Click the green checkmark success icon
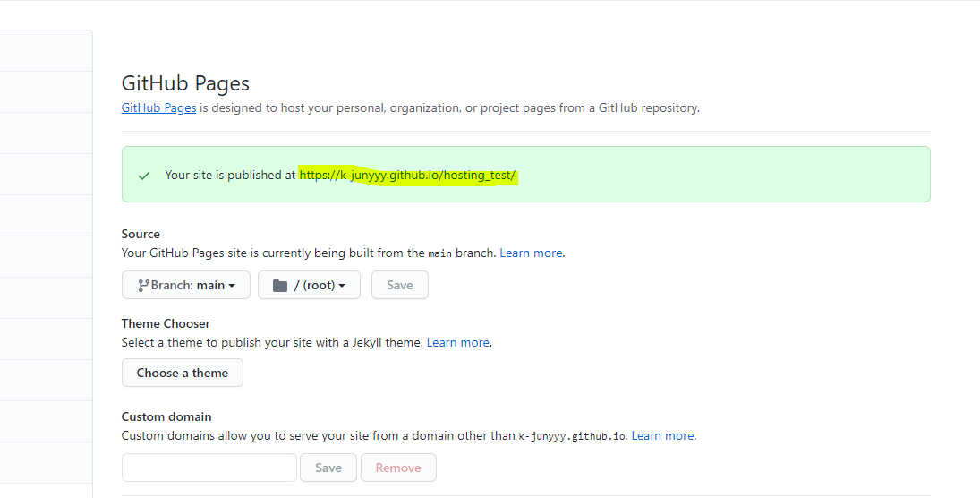Image resolution: width=980 pixels, height=498 pixels. pyautogui.click(x=144, y=176)
